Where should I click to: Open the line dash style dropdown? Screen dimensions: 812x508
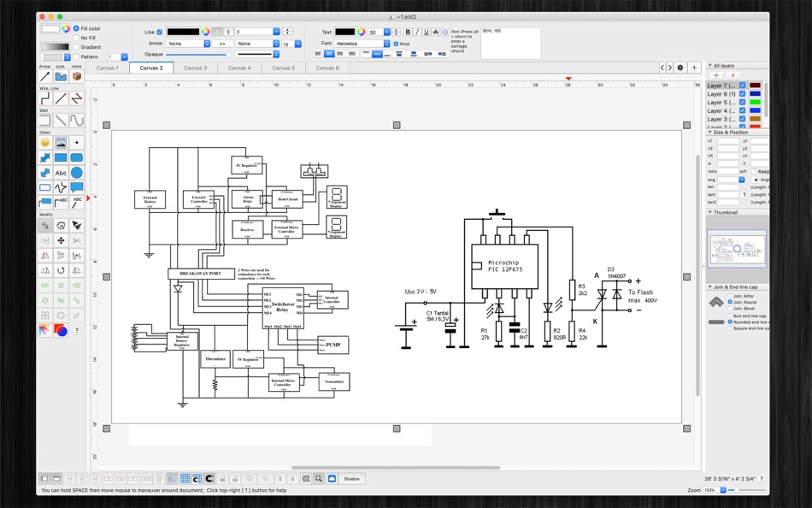[x=257, y=54]
